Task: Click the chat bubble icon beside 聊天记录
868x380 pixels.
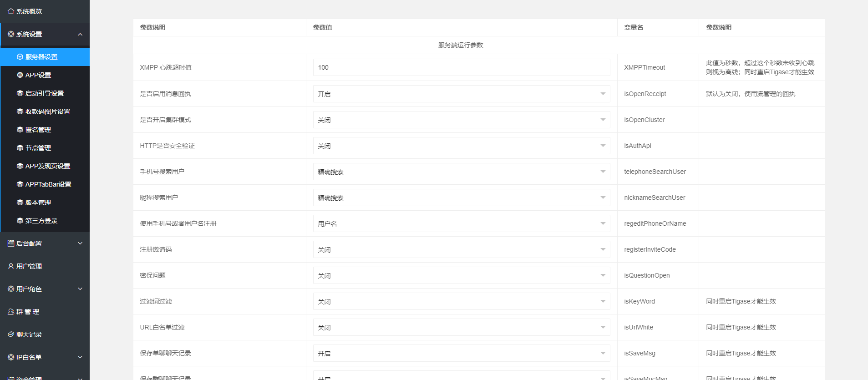Action: [11, 334]
